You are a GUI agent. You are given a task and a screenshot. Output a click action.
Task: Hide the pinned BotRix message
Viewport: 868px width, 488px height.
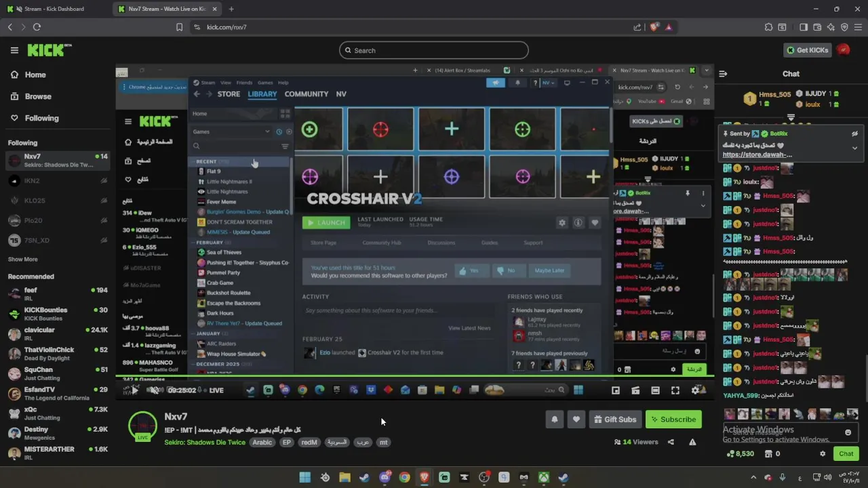coord(854,134)
